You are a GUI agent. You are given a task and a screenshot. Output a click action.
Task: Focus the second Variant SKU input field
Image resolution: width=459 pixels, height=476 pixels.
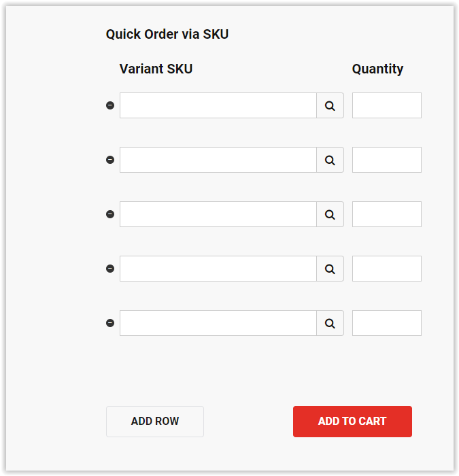pos(218,160)
